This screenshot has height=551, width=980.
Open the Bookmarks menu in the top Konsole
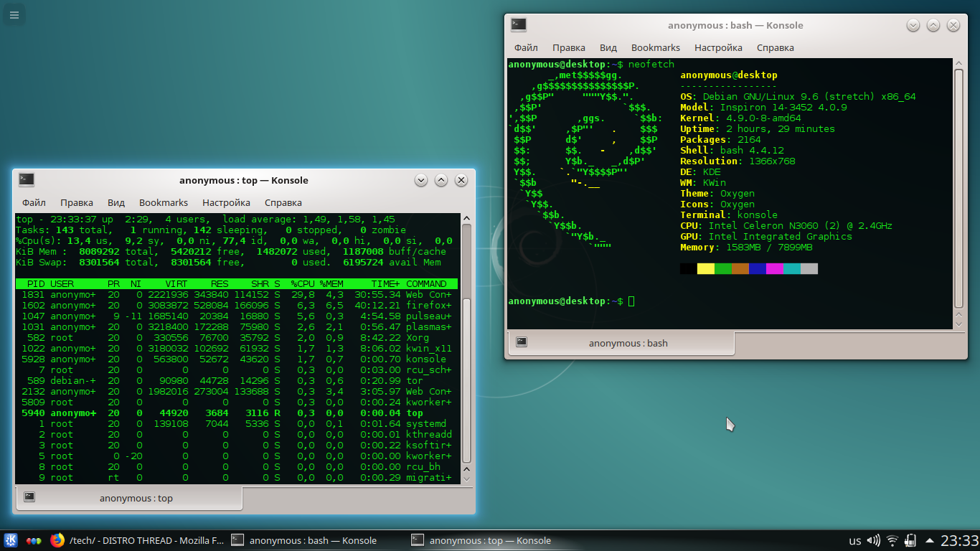(163, 202)
